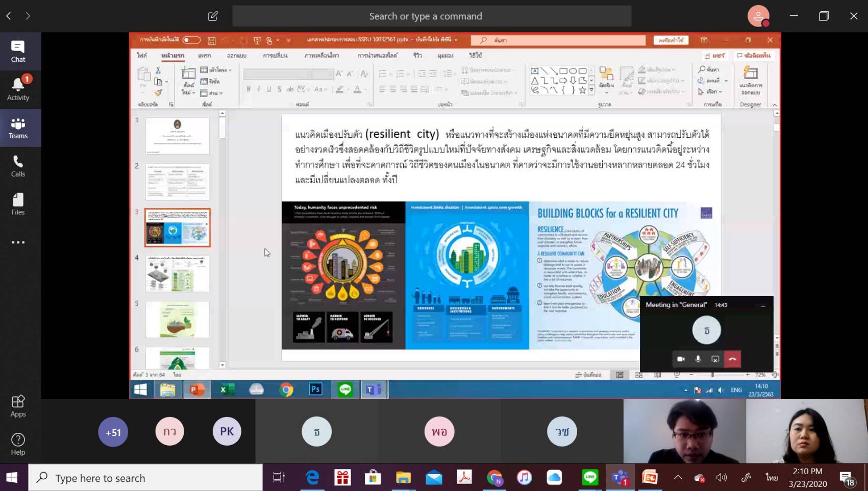
Task: Open the Apps store in Teams sidebar
Action: 18,406
